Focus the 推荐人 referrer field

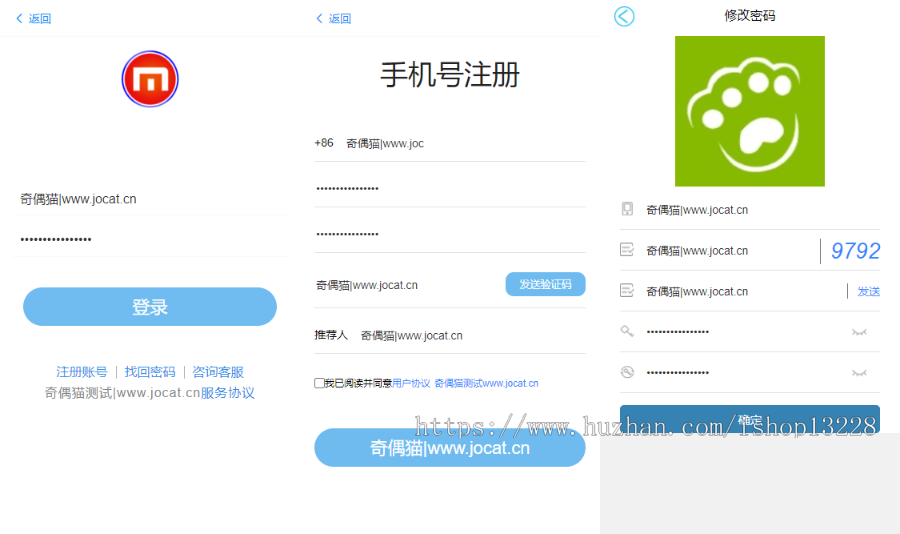click(473, 335)
